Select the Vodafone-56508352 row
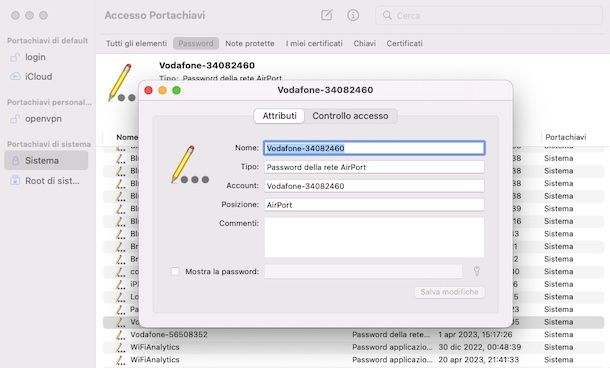This screenshot has width=610, height=368. pyautogui.click(x=353, y=335)
